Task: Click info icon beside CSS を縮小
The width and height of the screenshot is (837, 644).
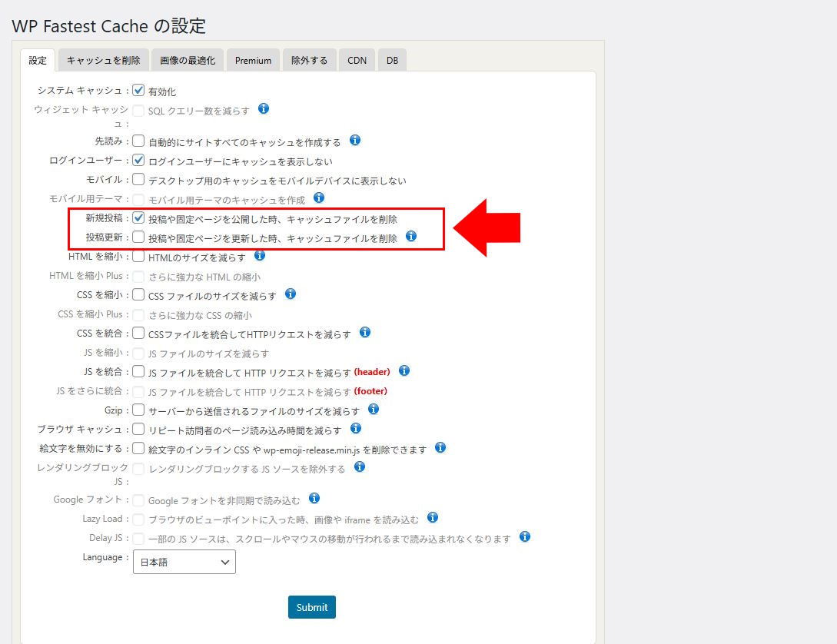Action: point(291,294)
